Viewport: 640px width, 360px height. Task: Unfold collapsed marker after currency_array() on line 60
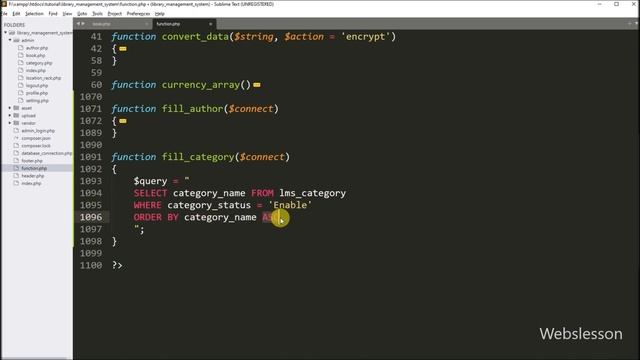[x=257, y=85]
